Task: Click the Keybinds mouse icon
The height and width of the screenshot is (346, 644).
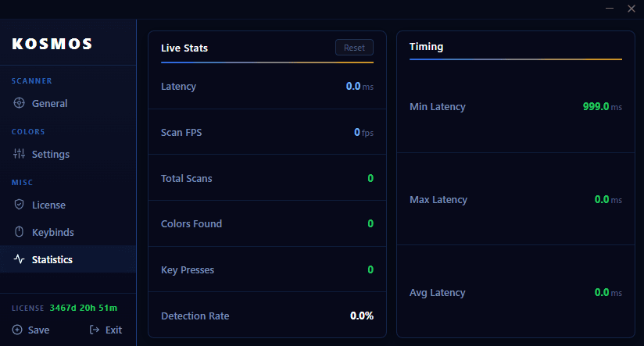Action: click(20, 232)
